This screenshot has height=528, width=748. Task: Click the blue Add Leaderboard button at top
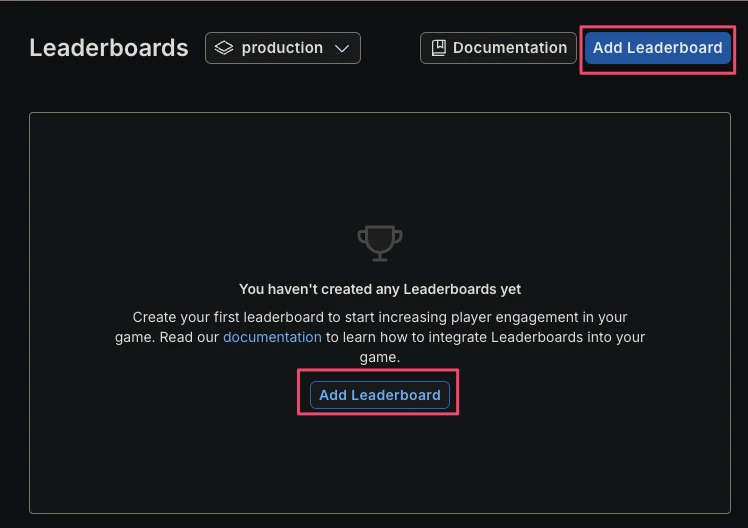point(657,48)
